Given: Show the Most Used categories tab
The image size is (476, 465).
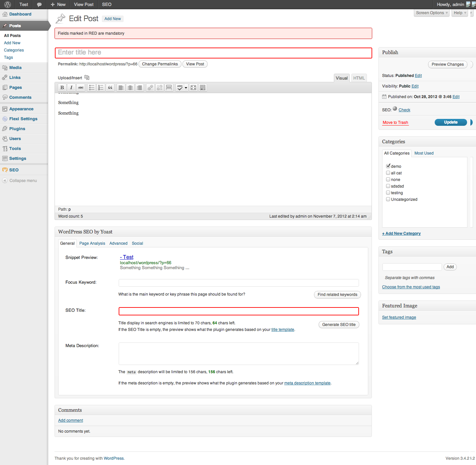Looking at the screenshot, I should click(x=424, y=153).
